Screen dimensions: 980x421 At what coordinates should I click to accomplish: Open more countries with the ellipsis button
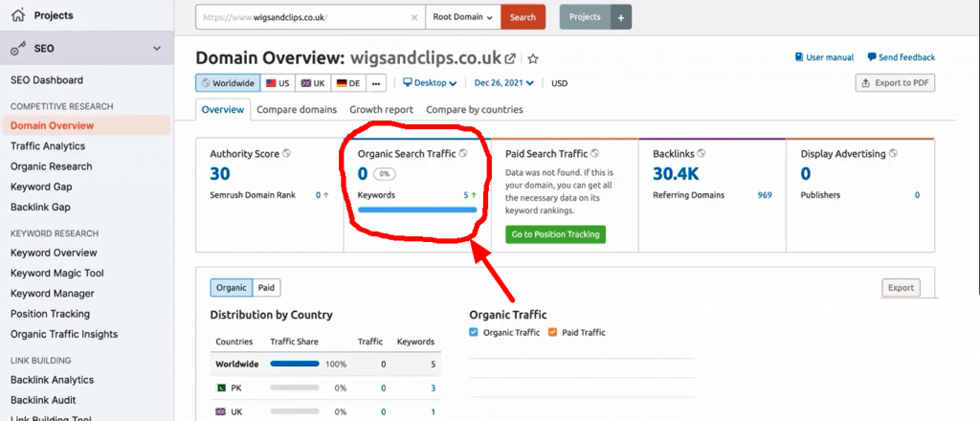[375, 83]
